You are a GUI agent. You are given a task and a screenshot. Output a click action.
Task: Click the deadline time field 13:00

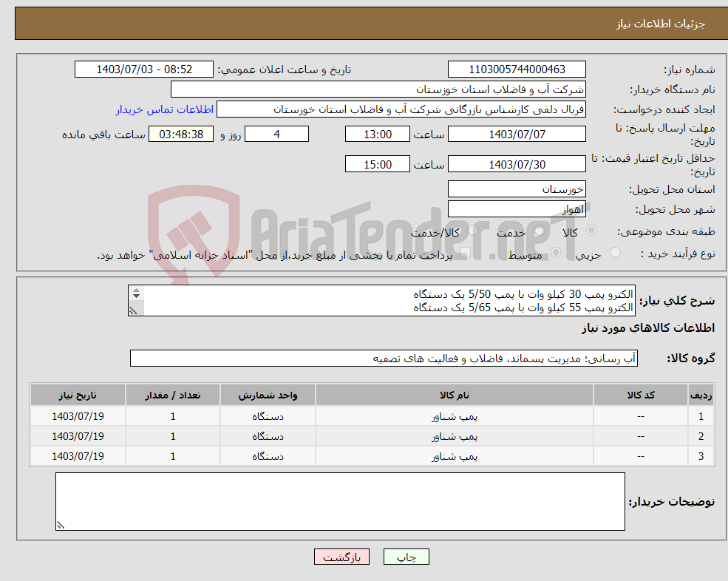(378, 135)
